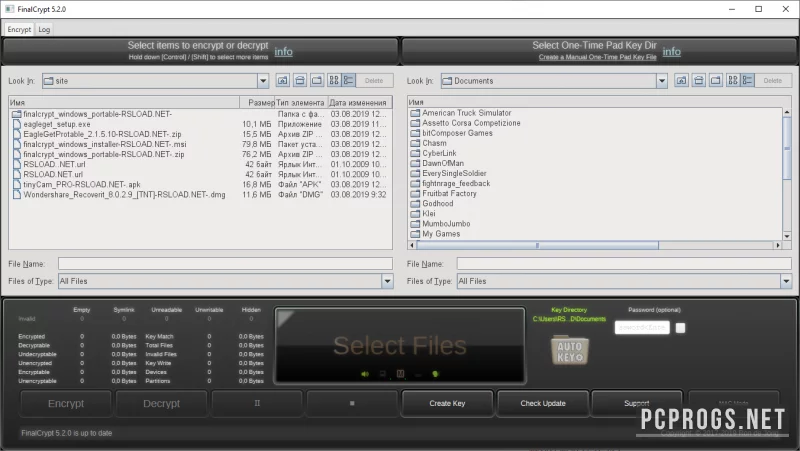This screenshot has width=800, height=451.
Task: Sort left list by Размер column header
Action: 258,103
